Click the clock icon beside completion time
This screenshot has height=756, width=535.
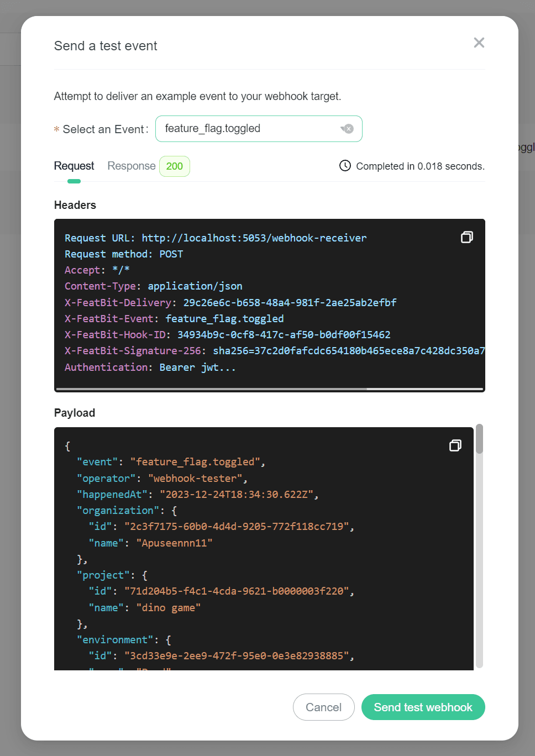[x=345, y=166]
